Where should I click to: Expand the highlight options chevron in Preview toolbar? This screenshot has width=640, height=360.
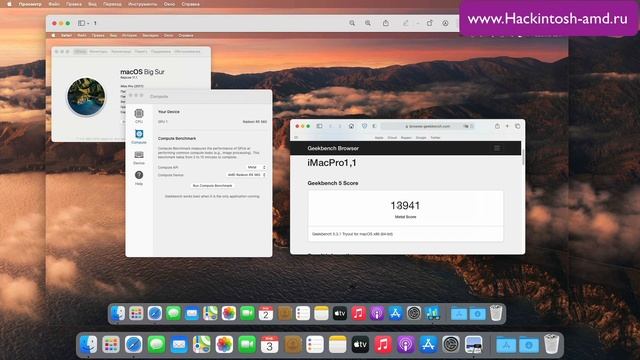(x=417, y=23)
